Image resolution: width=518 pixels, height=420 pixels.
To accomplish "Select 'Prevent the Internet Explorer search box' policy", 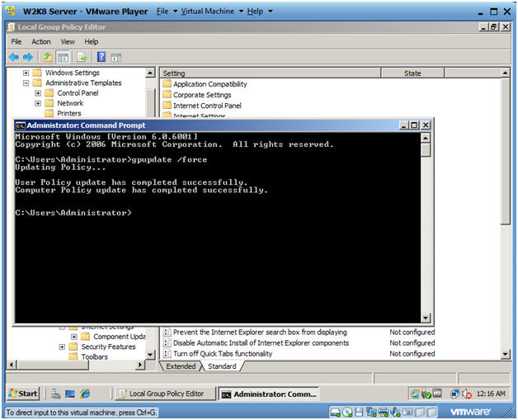I will coord(260,332).
